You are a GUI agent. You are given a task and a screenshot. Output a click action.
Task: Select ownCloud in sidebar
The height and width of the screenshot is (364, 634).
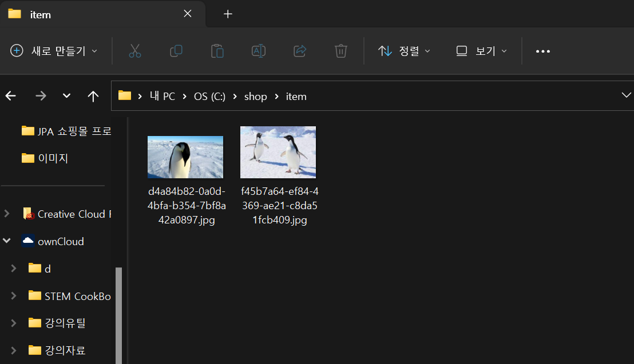(53, 241)
